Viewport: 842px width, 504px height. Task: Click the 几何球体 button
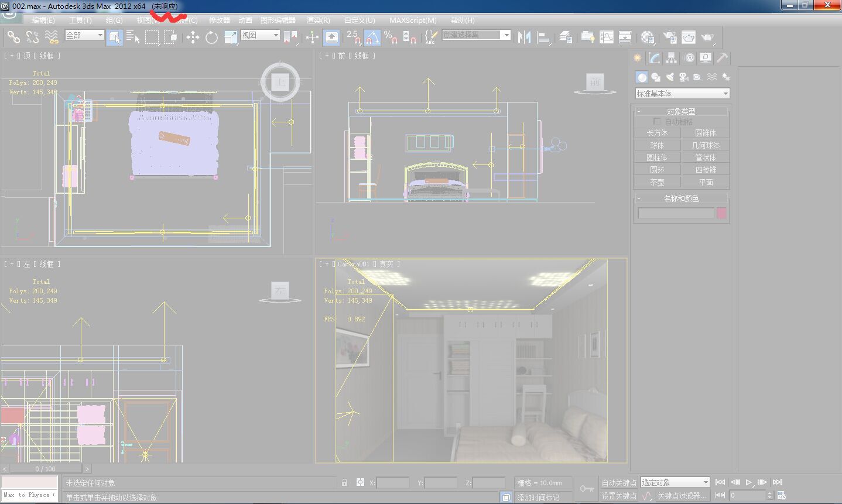tap(706, 145)
